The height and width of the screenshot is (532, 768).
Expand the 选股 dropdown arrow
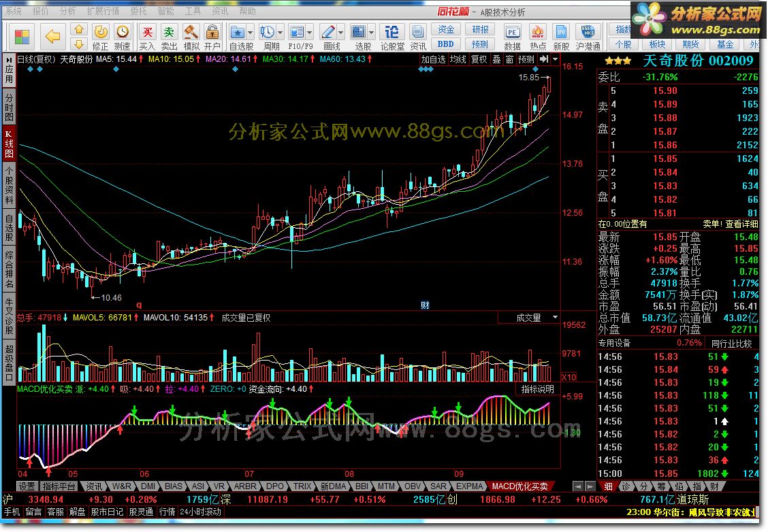click(x=371, y=33)
